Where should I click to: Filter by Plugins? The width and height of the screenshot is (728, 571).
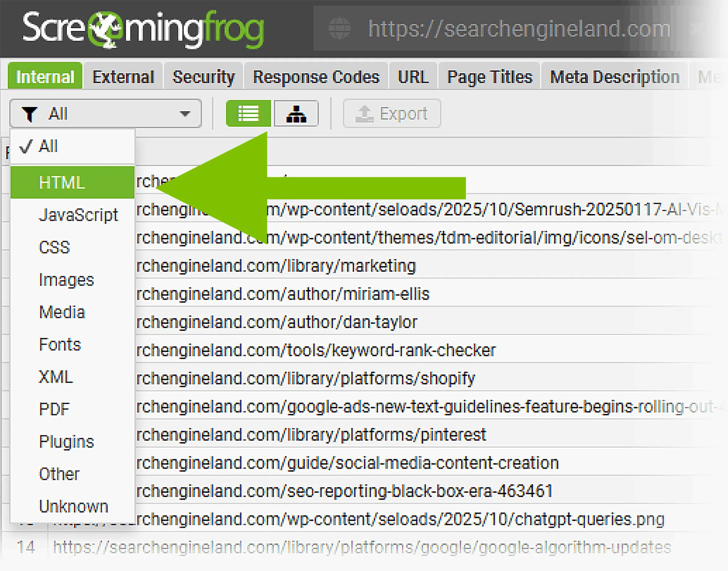click(73, 442)
